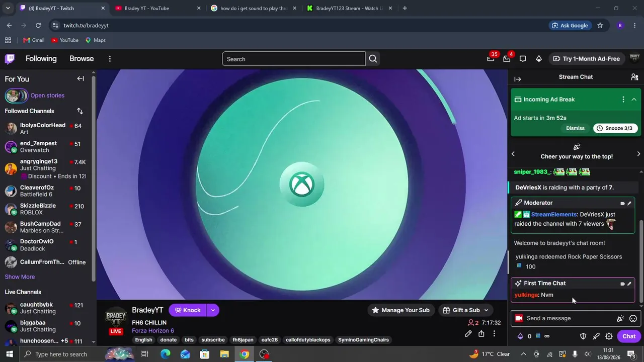The image size is (644, 362).
Task: Open stories in sidebar
Action: click(x=47, y=96)
